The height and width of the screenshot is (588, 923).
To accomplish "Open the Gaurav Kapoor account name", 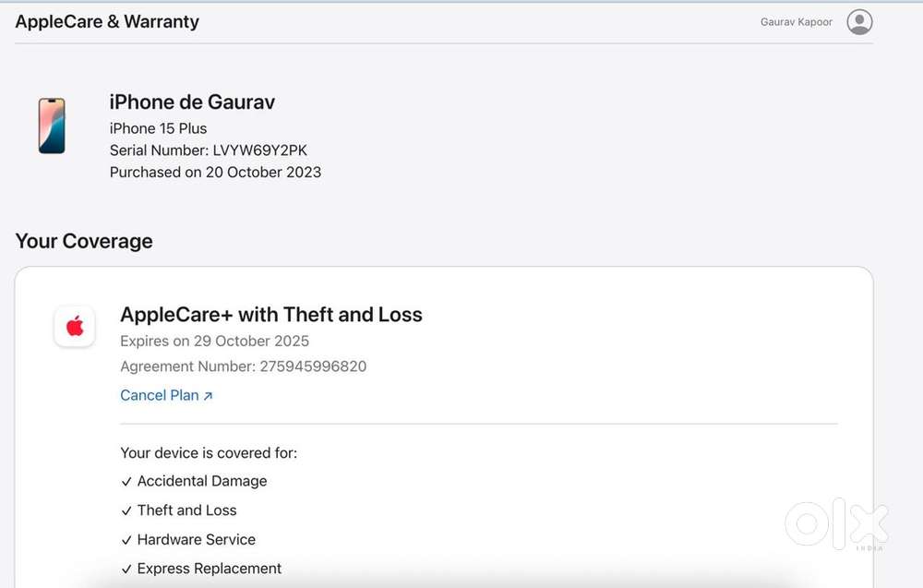I will tap(797, 22).
